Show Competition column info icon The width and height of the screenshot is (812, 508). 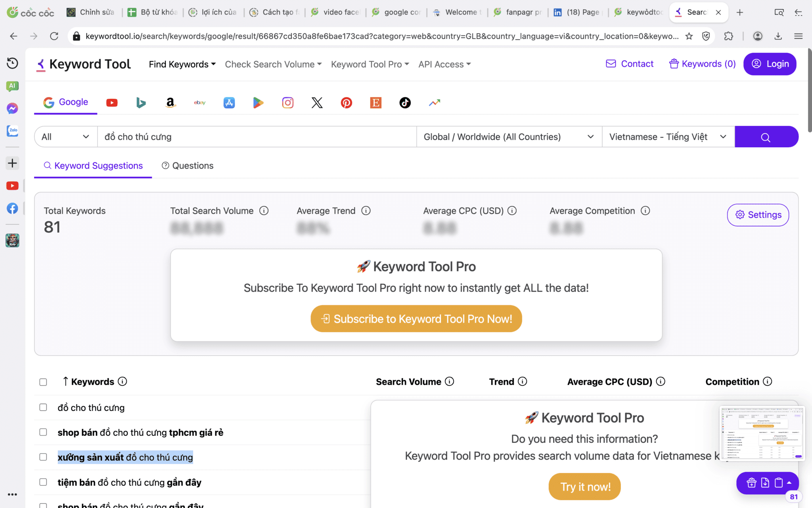(768, 381)
